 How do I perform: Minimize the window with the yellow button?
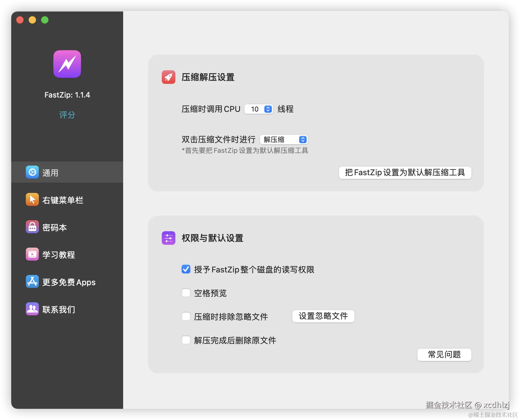32,20
